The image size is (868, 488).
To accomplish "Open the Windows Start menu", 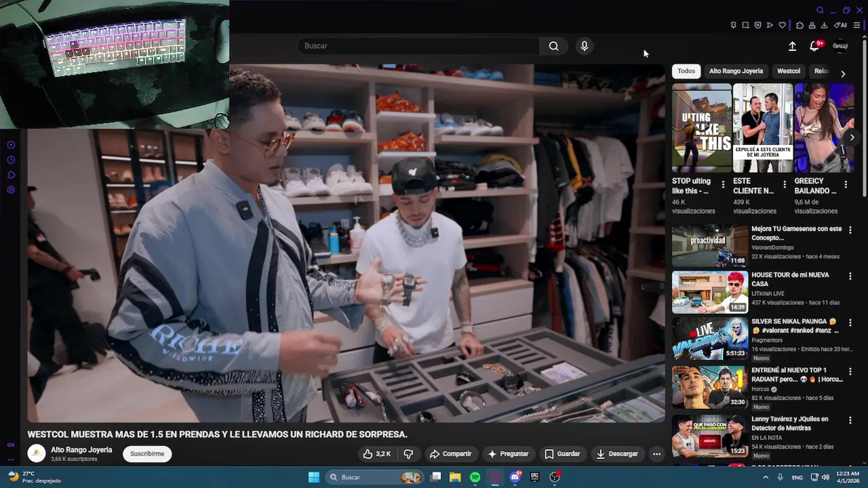I will pyautogui.click(x=313, y=477).
